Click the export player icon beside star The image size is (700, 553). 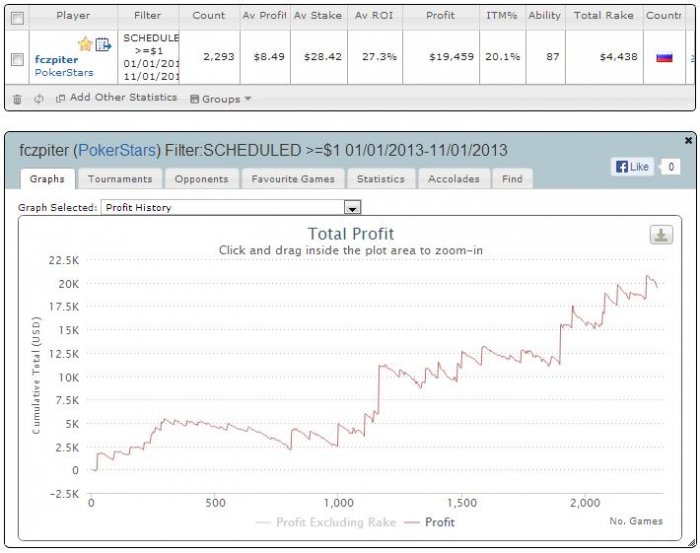click(104, 44)
